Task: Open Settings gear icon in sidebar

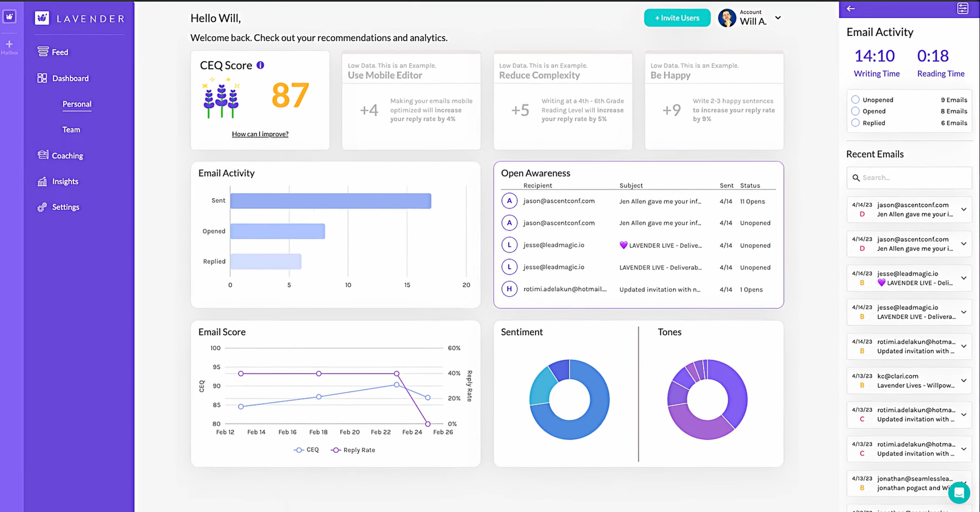Action: pos(42,207)
